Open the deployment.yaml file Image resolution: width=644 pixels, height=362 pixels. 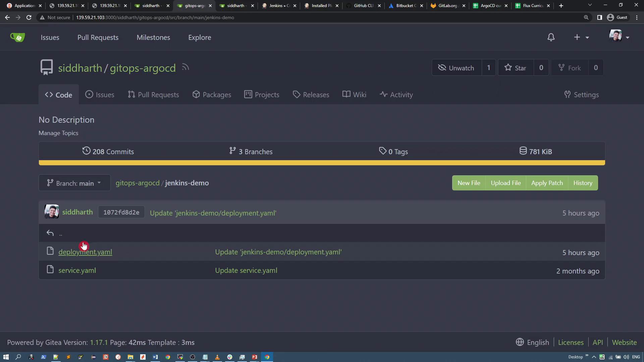pyautogui.click(x=85, y=252)
